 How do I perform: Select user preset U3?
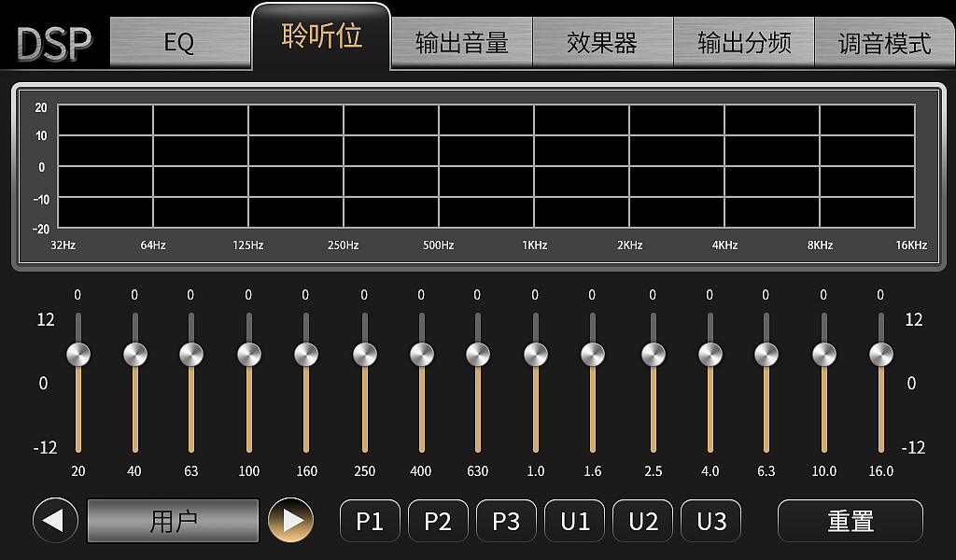(710, 521)
